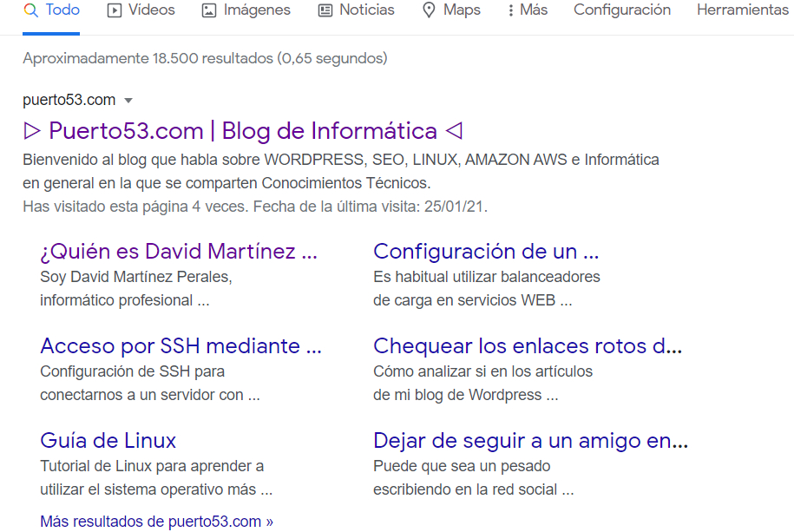Click the three-dot icon next to Más
The width and height of the screenshot is (794, 532).
point(510,10)
